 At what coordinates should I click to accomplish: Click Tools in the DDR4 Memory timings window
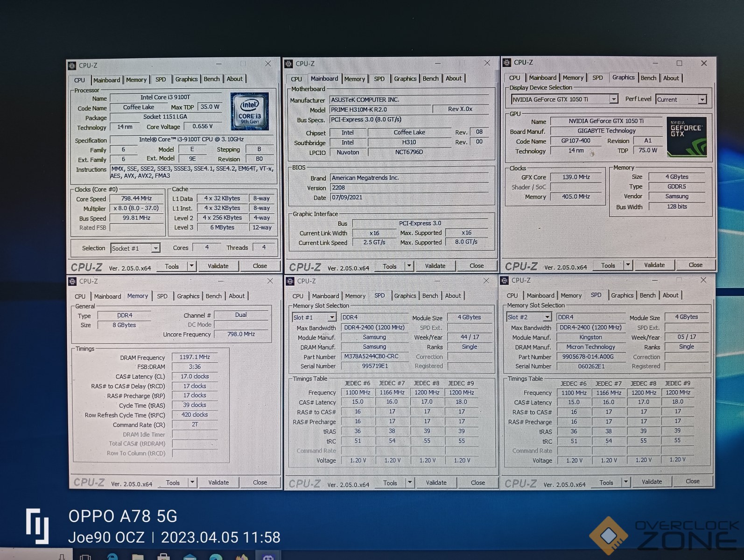(x=173, y=483)
